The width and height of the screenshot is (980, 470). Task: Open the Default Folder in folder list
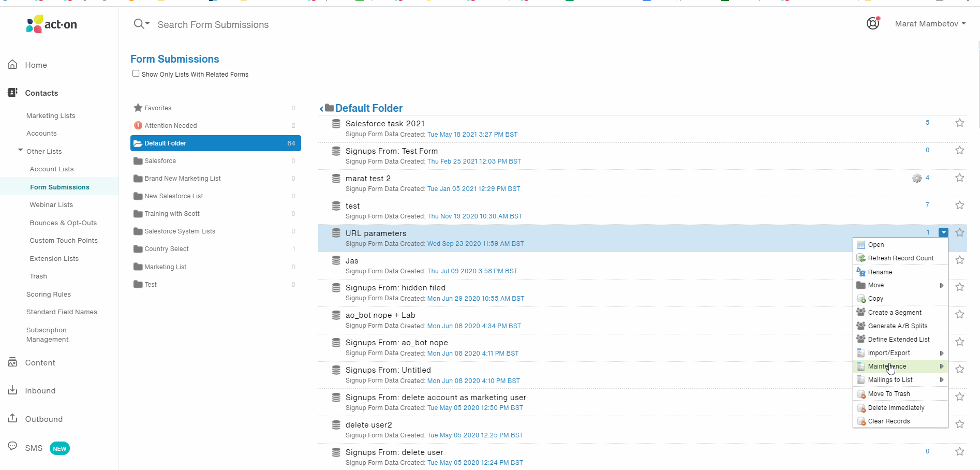click(216, 143)
